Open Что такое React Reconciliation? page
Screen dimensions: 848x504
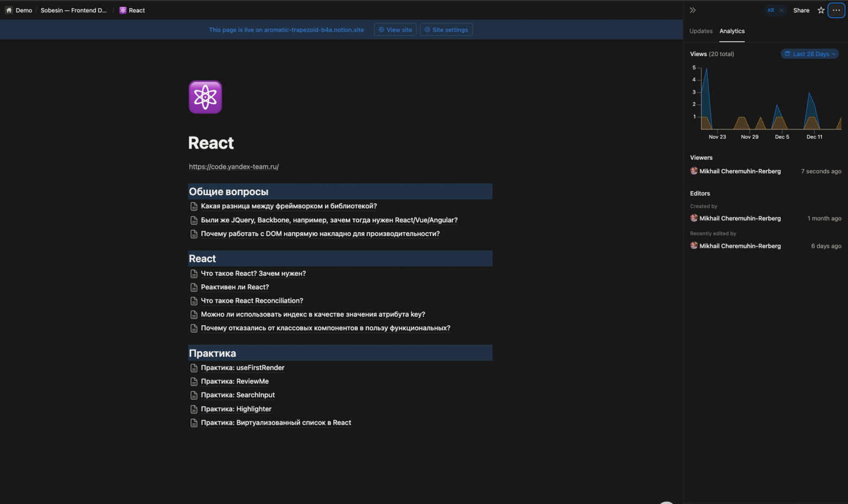pos(252,301)
